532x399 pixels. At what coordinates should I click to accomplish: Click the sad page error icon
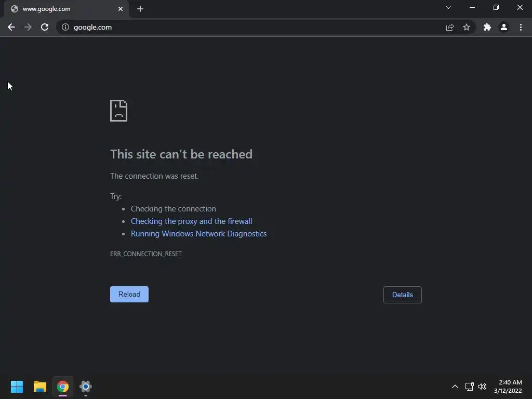pyautogui.click(x=119, y=111)
